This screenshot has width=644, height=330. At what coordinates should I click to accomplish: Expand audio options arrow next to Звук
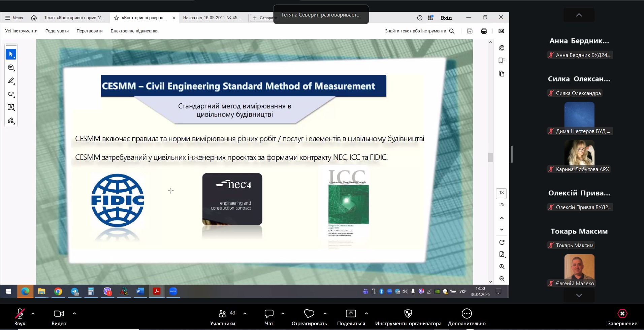coord(33,313)
